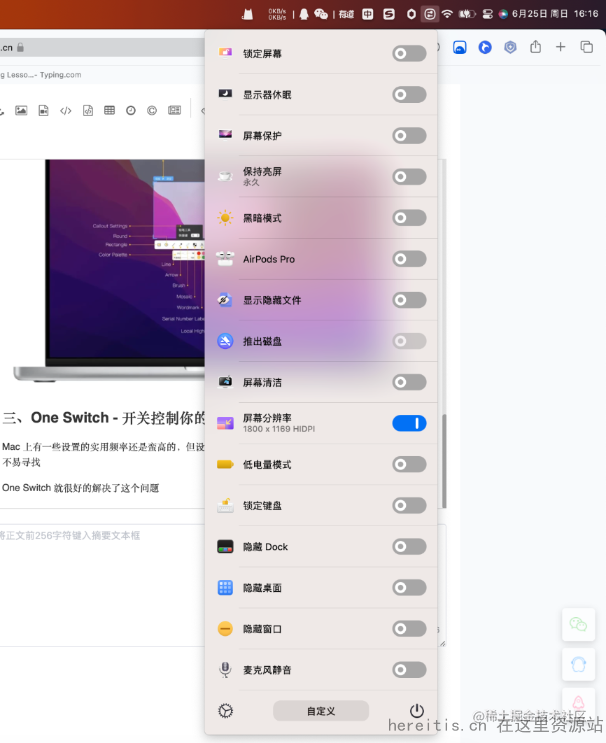This screenshot has height=743, width=606.
Task: Click the page vertical scrollbar thumb
Action: pyautogui.click(x=444, y=461)
